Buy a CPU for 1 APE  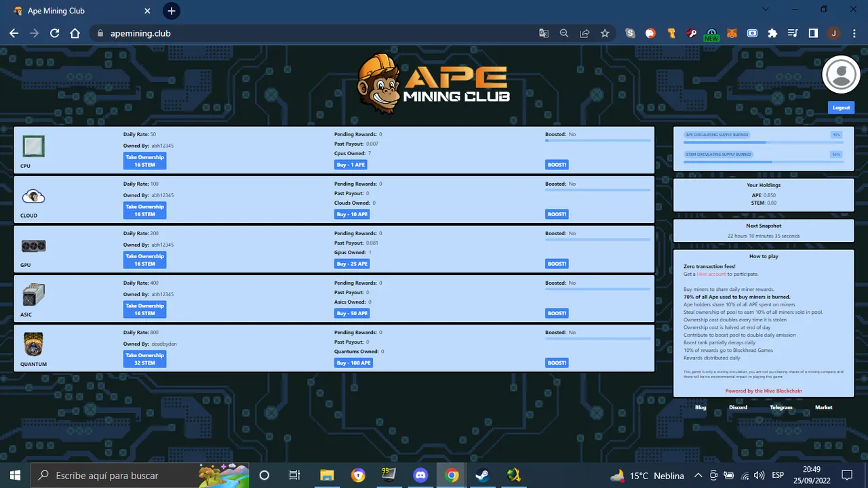(x=351, y=165)
